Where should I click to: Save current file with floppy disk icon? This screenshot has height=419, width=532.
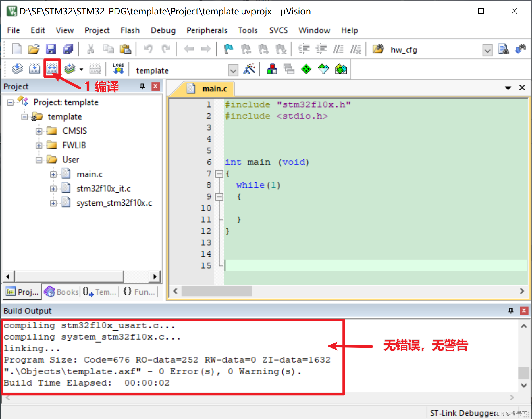(51, 49)
